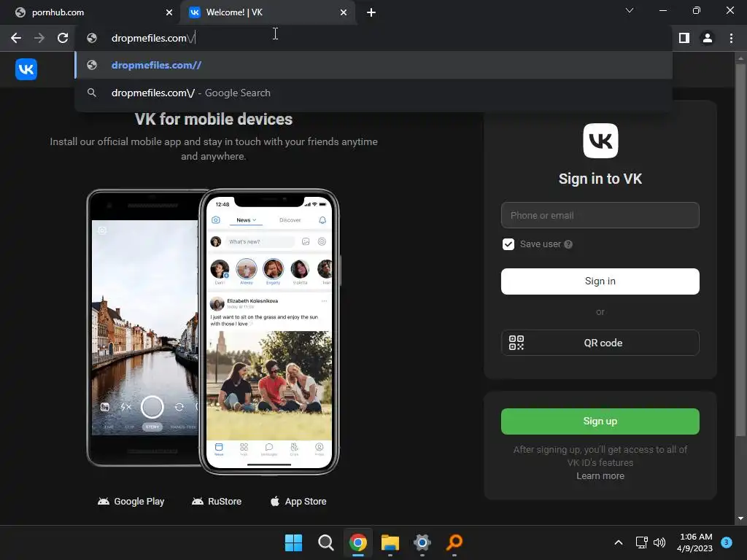
Task: Open the orange magnifier taskbar app
Action: pos(454,542)
